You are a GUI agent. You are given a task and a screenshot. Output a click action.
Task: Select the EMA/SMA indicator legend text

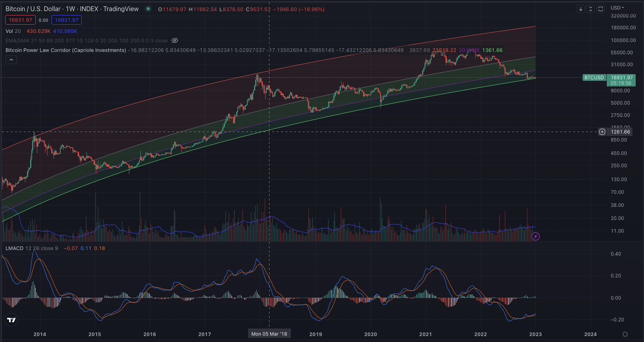point(86,40)
